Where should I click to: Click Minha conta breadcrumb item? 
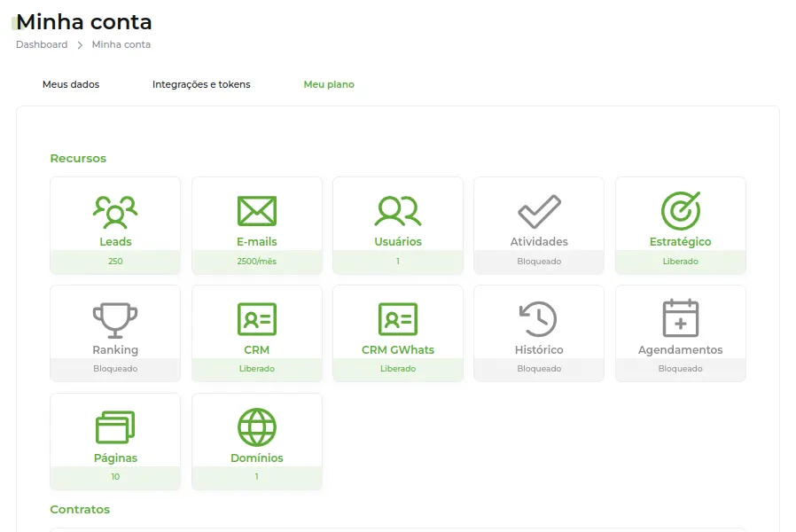(x=121, y=44)
